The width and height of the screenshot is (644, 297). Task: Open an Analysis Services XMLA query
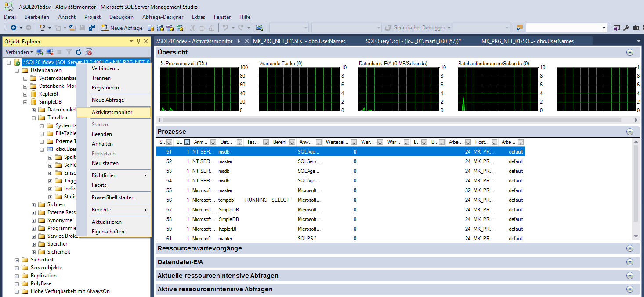[x=180, y=28]
